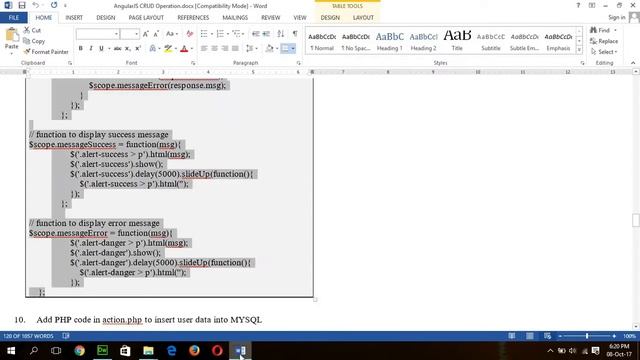Increase paragraph indent
The width and height of the screenshot is (640, 360).
coord(266,34)
